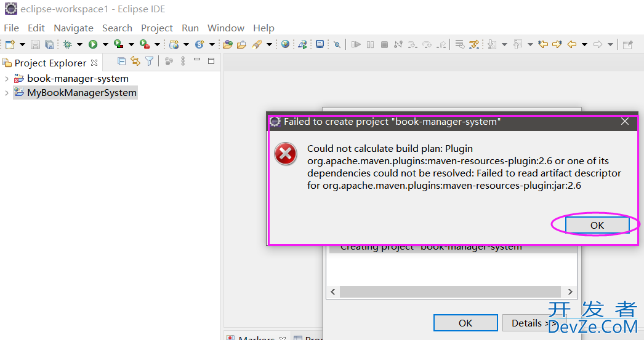644x340 pixels.
Task: Click the Terminate stop icon
Action: (x=384, y=44)
